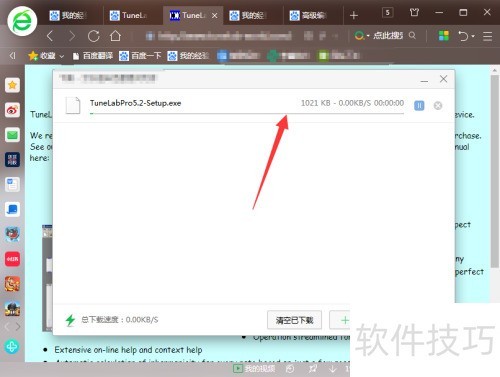500x377 pixels.
Task: Click the undo closed-tab arrow icon
Action: [x=463, y=35]
